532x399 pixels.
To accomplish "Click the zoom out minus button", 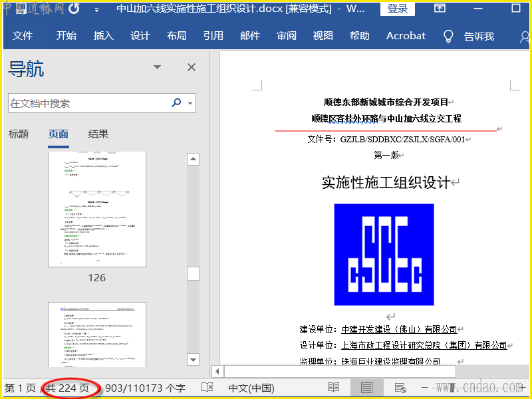I will pos(424,387).
